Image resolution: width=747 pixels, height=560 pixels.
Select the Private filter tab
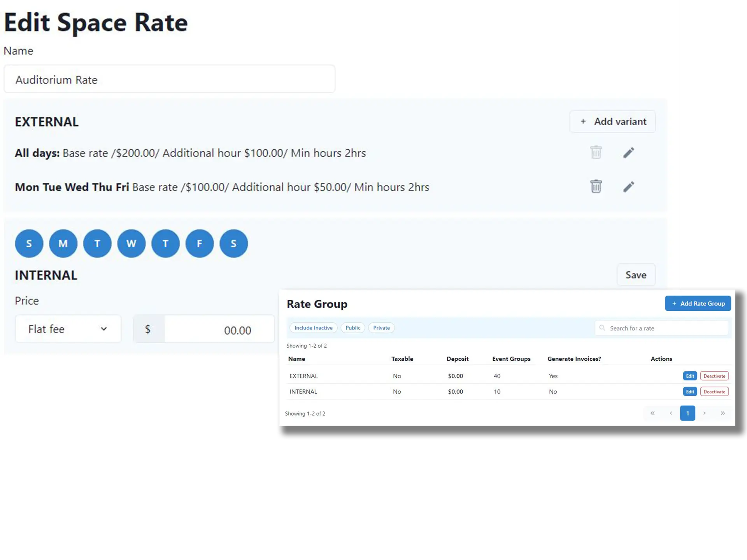coord(381,327)
